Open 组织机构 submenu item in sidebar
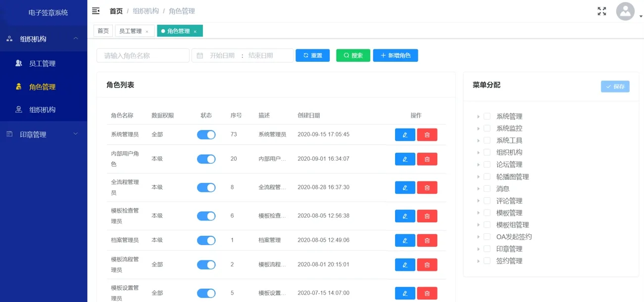 click(44, 110)
